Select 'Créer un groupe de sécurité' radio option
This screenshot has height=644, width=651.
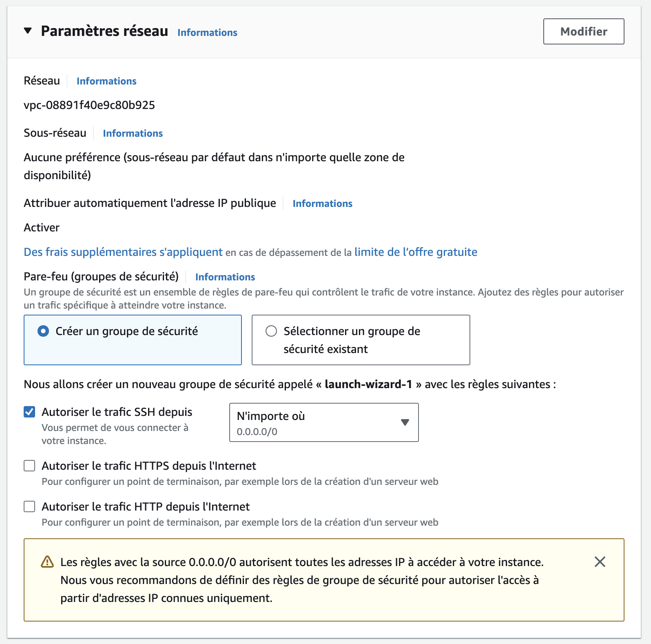coord(43,331)
